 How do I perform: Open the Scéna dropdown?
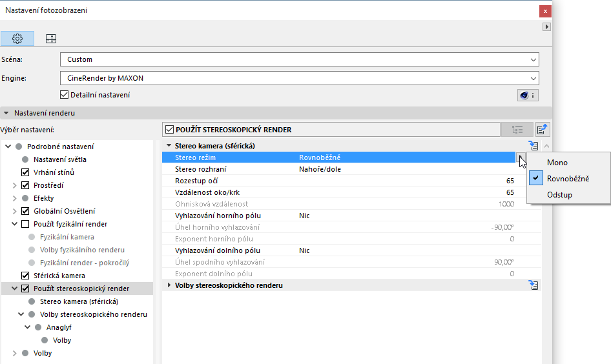[299, 59]
